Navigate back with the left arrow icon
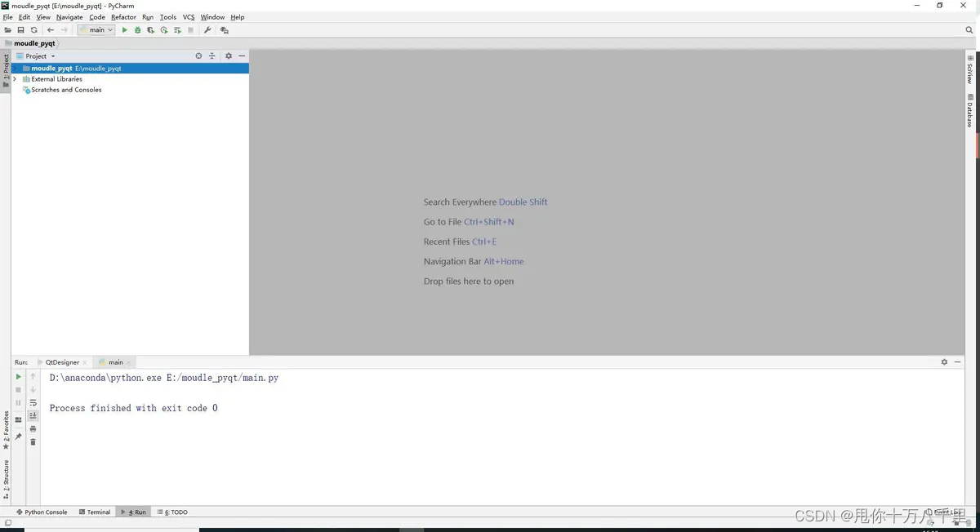Viewport: 980px width, 532px height. (50, 30)
